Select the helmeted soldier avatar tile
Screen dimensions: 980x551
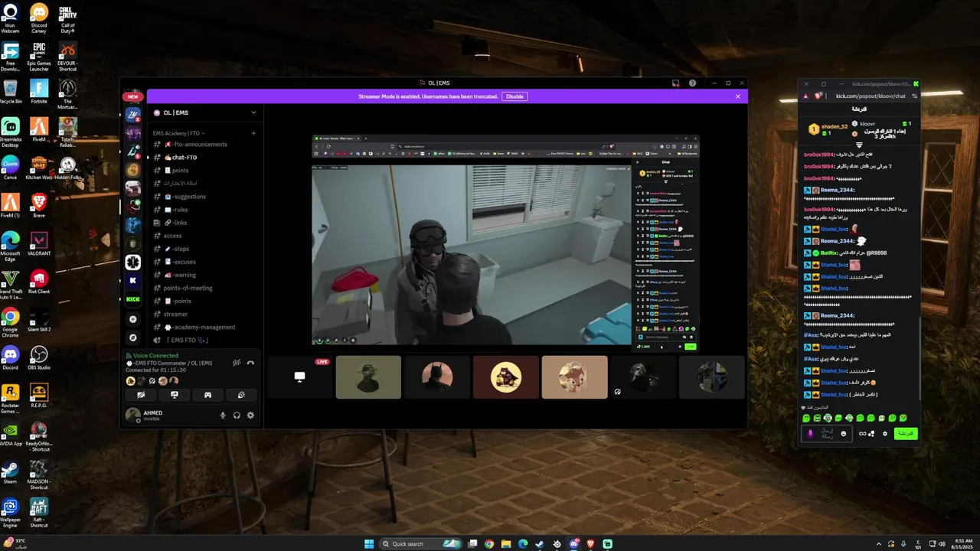[368, 377]
